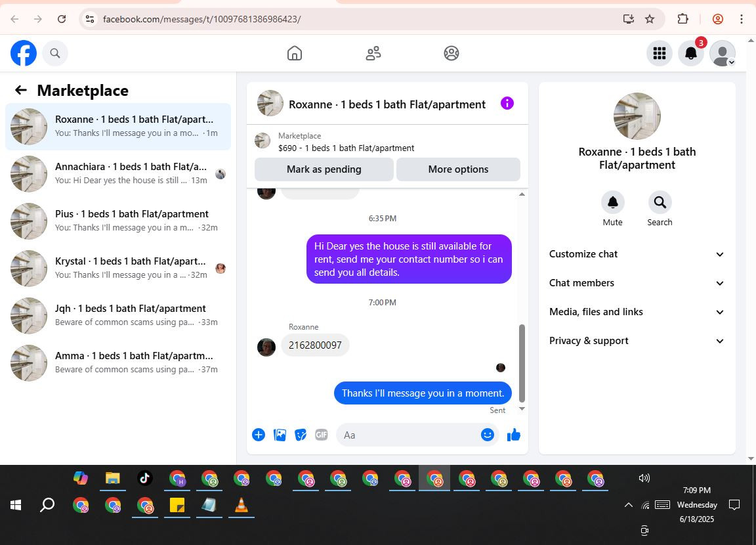Go to Facebook Home icon

coord(295,53)
